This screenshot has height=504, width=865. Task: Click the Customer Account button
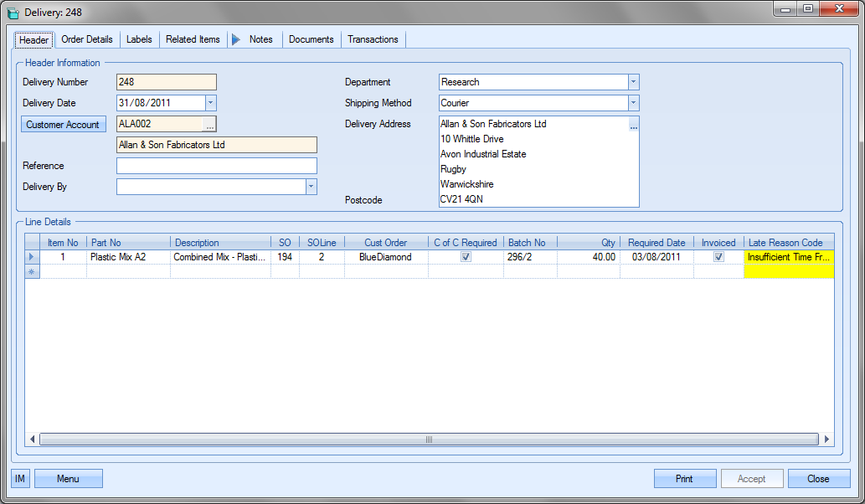[64, 125]
